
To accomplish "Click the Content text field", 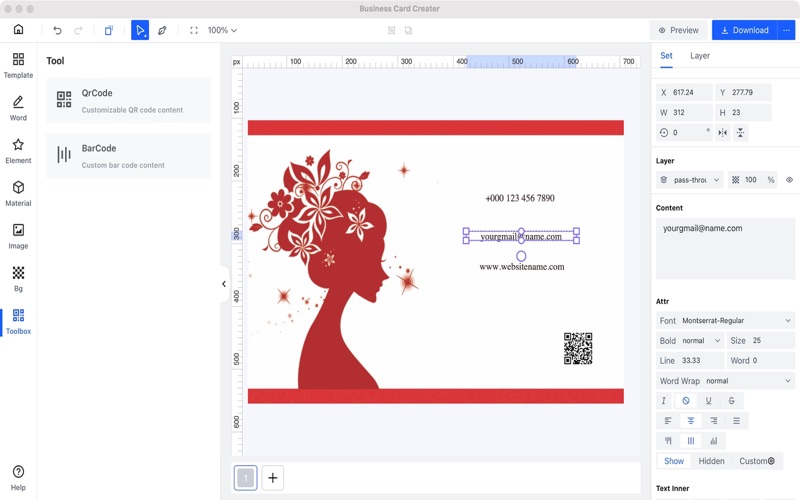I will (724, 249).
